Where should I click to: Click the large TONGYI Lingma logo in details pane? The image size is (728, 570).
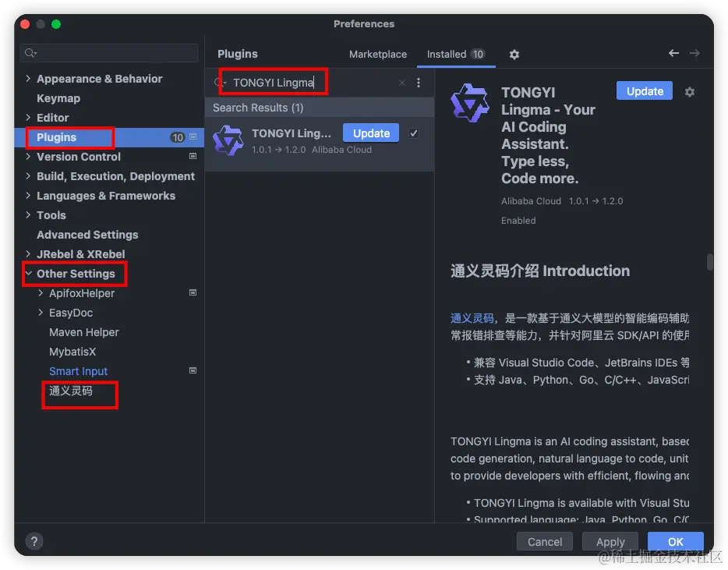point(470,103)
